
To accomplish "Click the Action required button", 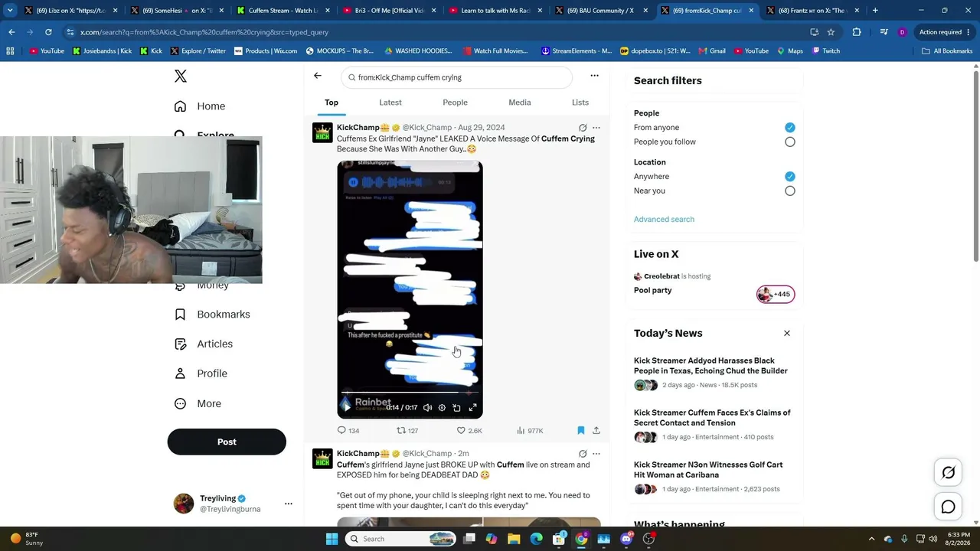I will 945,32.
